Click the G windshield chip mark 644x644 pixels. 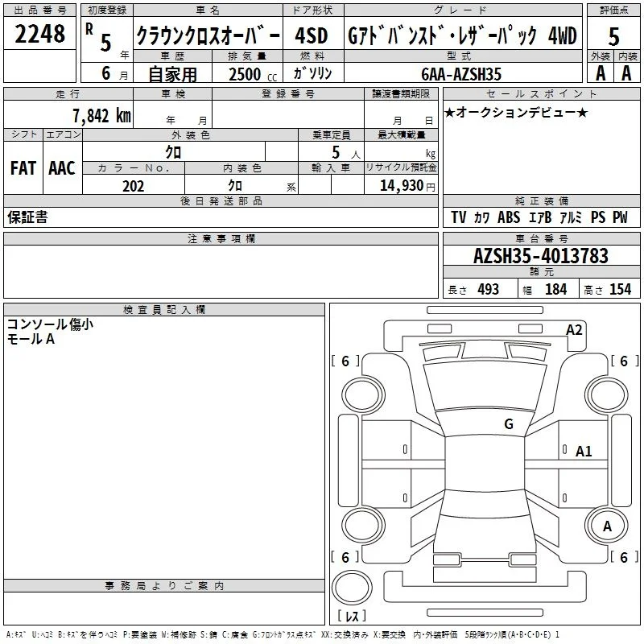pyautogui.click(x=509, y=424)
